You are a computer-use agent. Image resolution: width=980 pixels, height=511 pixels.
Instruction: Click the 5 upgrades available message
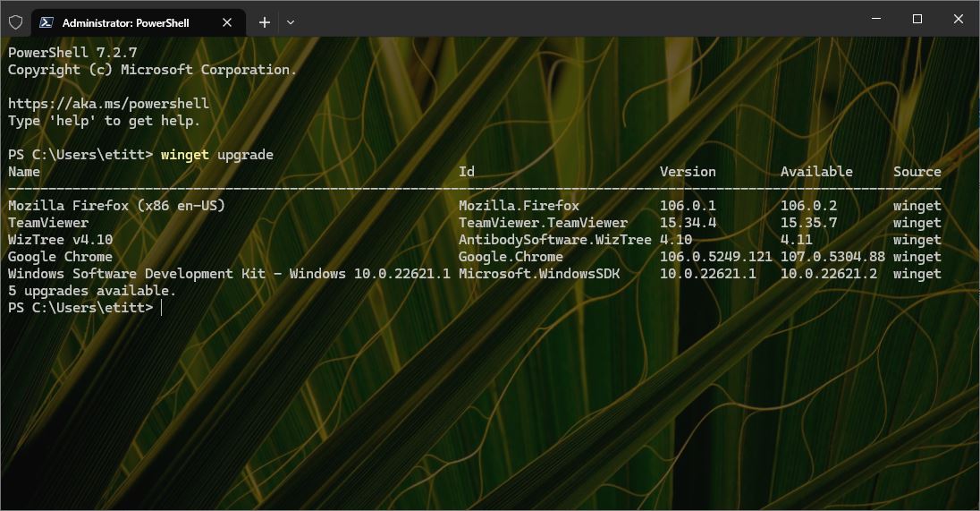(x=92, y=291)
